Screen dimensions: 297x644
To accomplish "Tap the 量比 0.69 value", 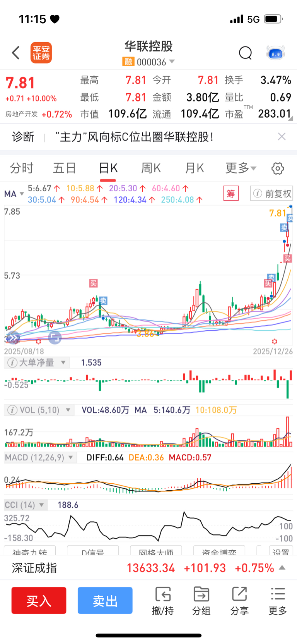I will point(281,97).
